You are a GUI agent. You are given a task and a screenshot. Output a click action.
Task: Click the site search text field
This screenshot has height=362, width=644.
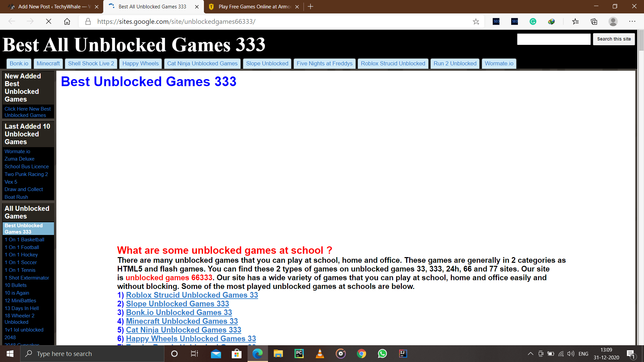pos(553,39)
